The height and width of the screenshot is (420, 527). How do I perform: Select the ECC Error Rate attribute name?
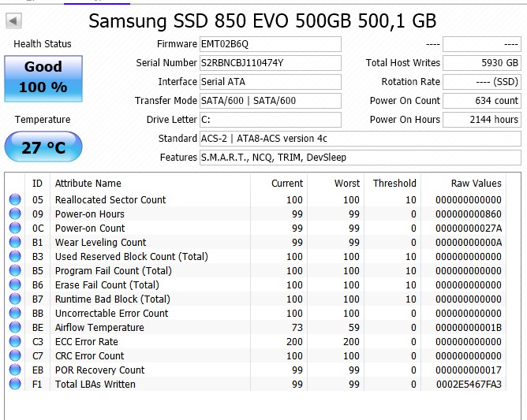coord(86,341)
